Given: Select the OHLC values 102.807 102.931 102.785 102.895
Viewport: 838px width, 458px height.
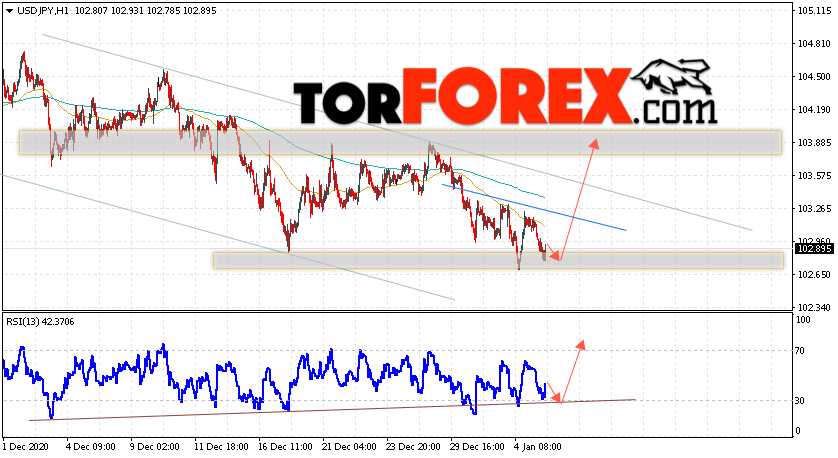Looking at the screenshot, I should click(145, 11).
